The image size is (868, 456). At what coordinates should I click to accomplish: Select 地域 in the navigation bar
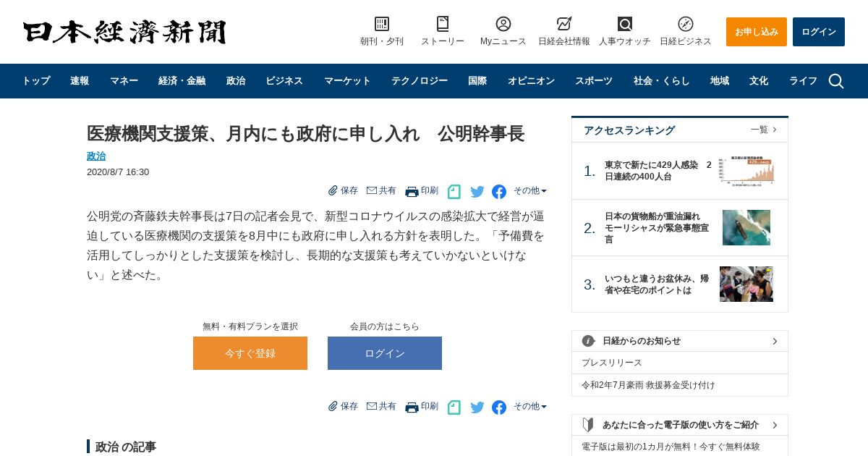[x=720, y=81]
